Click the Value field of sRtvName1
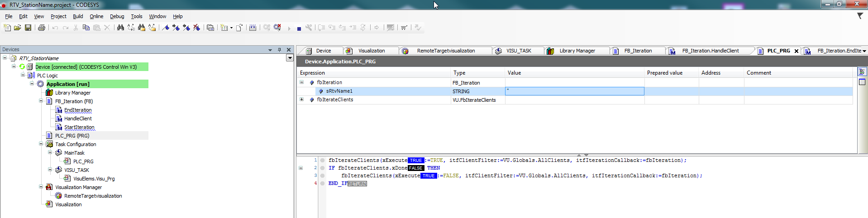The width and height of the screenshot is (868, 218). point(574,91)
